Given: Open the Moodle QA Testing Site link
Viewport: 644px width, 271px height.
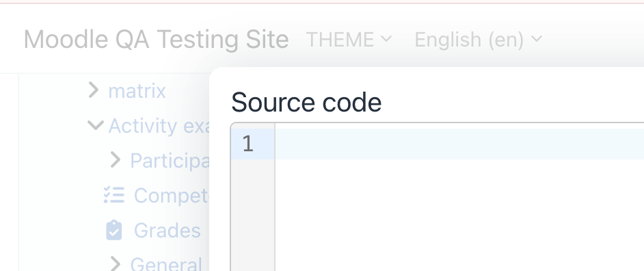Looking at the screenshot, I should click(x=156, y=40).
